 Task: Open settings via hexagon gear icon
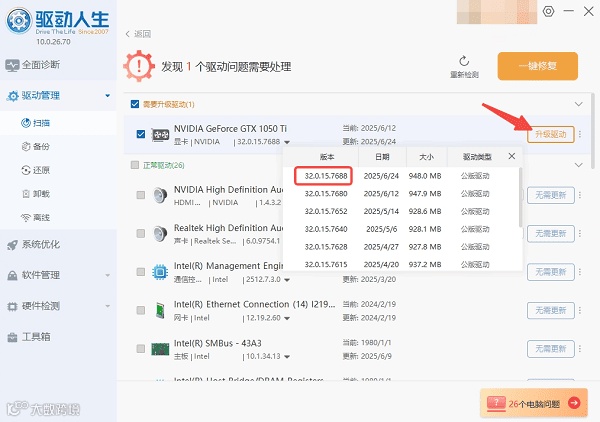548,11
